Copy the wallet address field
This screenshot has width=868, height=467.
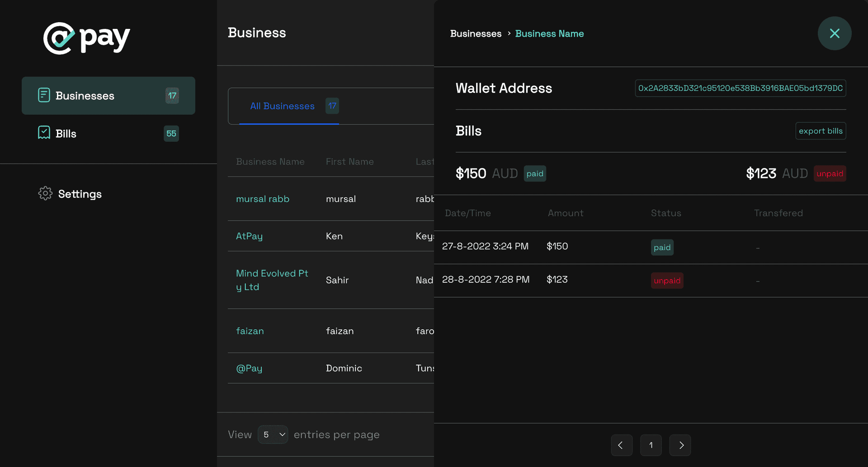pos(741,88)
